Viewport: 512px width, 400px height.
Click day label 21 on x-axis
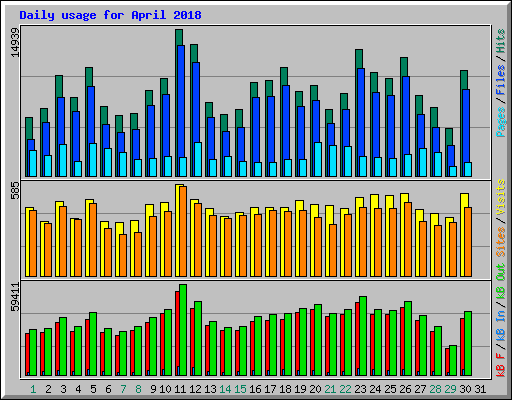coord(330,389)
